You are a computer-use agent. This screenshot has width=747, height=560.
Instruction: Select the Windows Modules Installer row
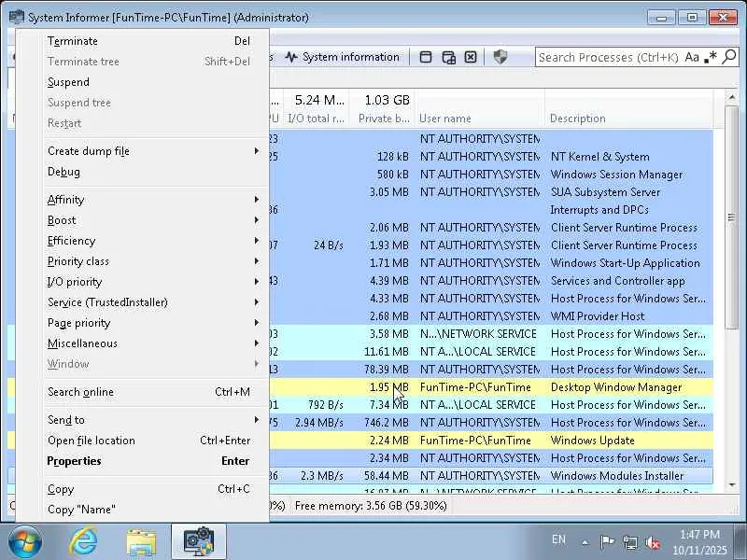click(x=491, y=476)
